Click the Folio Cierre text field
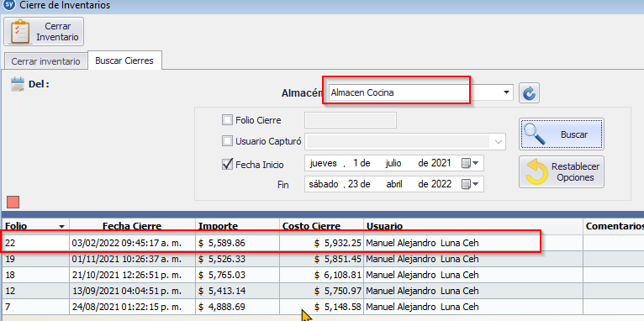Image resolution: width=644 pixels, height=321 pixels. 351,120
